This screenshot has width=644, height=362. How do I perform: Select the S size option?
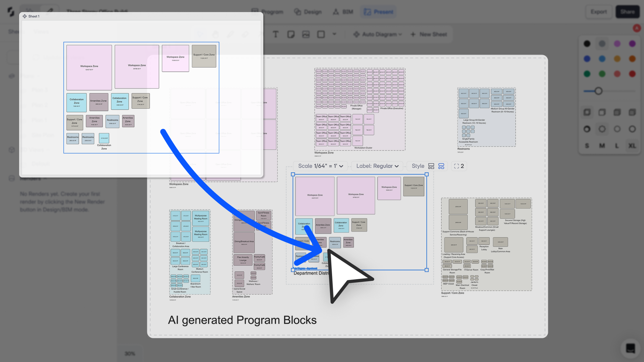587,146
